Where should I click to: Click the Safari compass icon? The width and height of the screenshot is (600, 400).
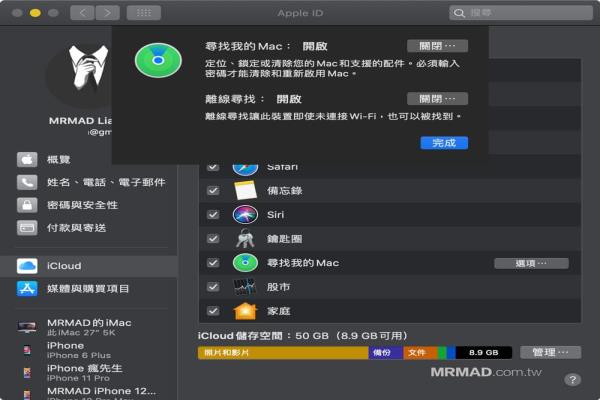click(x=245, y=169)
